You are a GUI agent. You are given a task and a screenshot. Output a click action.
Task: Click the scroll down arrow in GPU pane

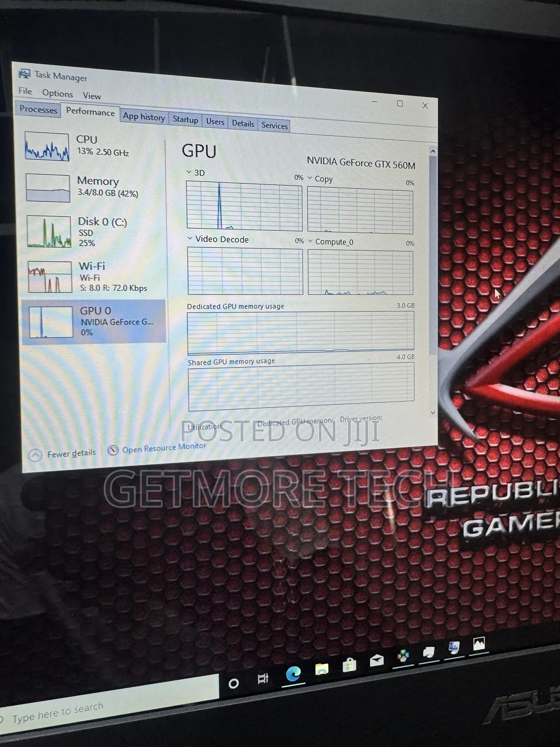(x=433, y=413)
